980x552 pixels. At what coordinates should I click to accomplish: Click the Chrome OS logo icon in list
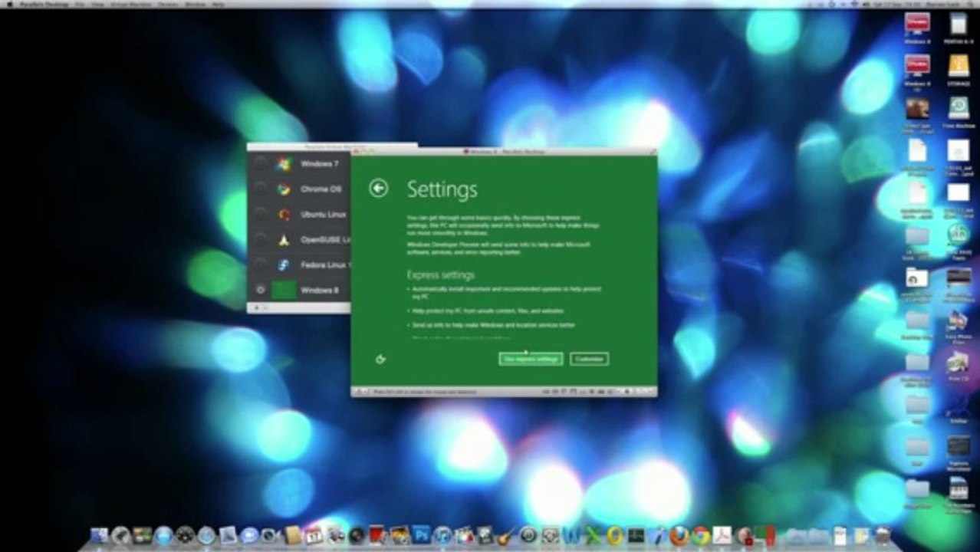pyautogui.click(x=284, y=189)
